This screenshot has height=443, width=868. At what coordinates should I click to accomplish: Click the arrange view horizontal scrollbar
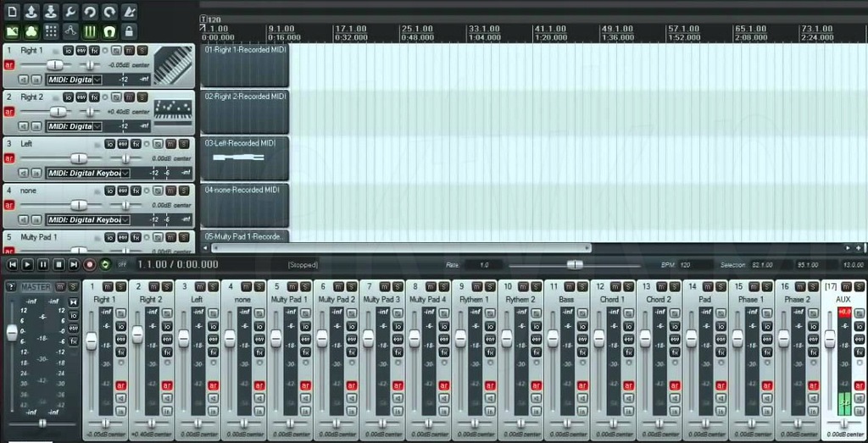click(x=403, y=248)
